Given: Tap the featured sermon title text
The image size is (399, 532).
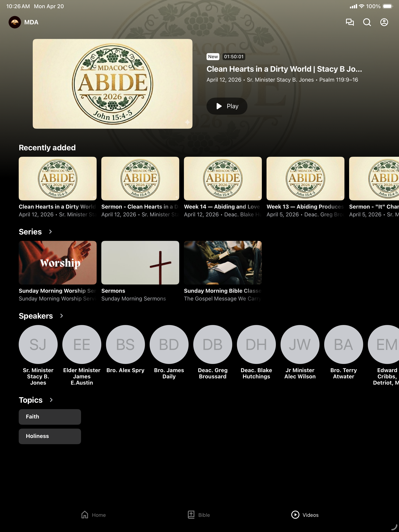Looking at the screenshot, I should 284,69.
